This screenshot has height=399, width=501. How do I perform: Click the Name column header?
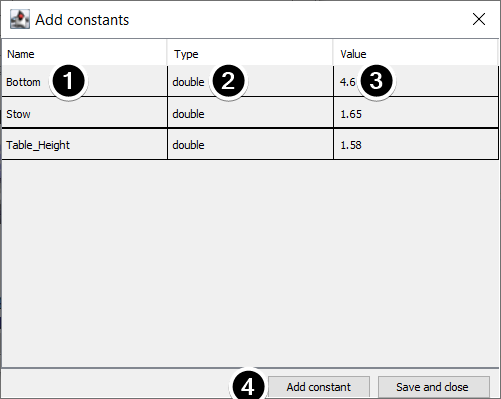pos(84,53)
